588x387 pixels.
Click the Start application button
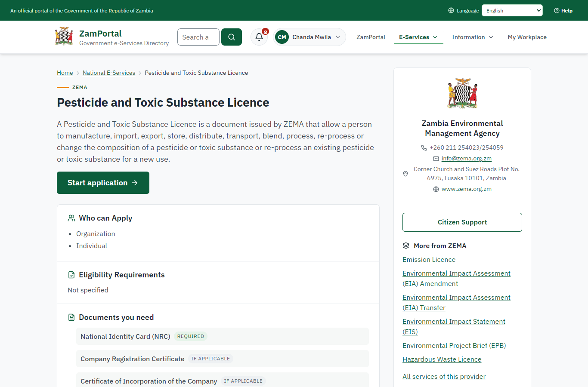103,183
